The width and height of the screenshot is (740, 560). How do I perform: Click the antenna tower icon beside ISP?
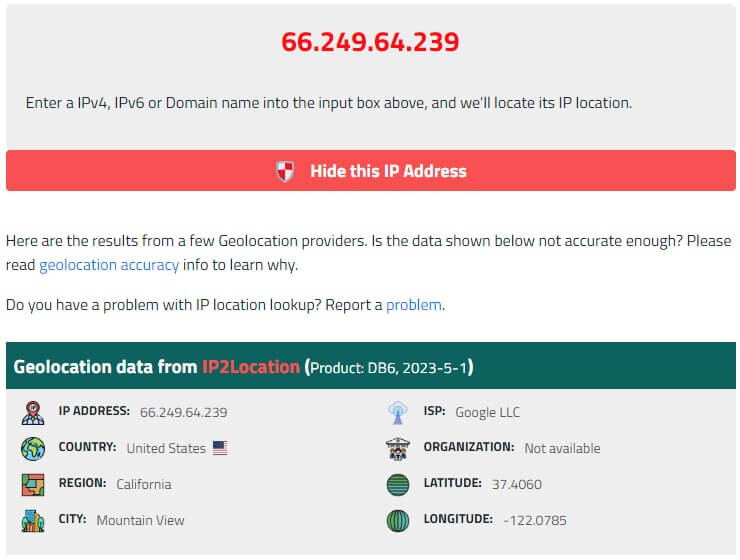pos(398,412)
